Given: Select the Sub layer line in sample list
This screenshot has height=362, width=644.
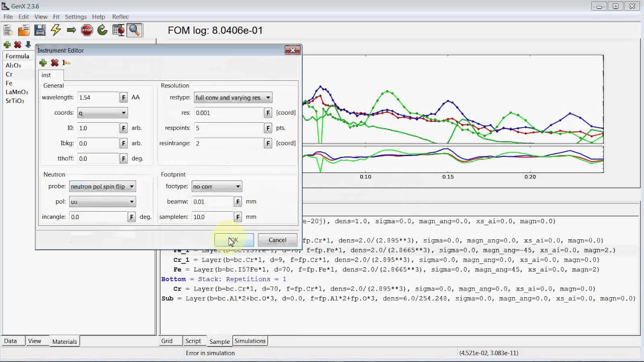Looking at the screenshot, I should [x=398, y=299].
